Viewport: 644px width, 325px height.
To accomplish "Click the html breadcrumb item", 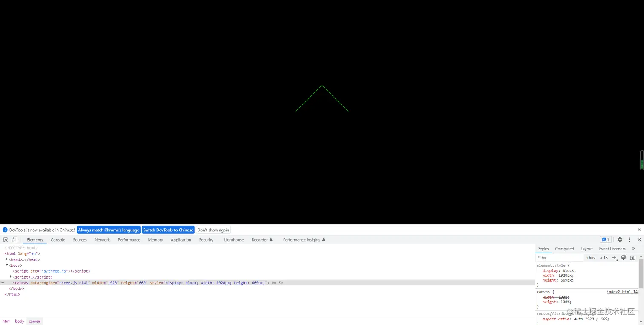I will point(6,321).
